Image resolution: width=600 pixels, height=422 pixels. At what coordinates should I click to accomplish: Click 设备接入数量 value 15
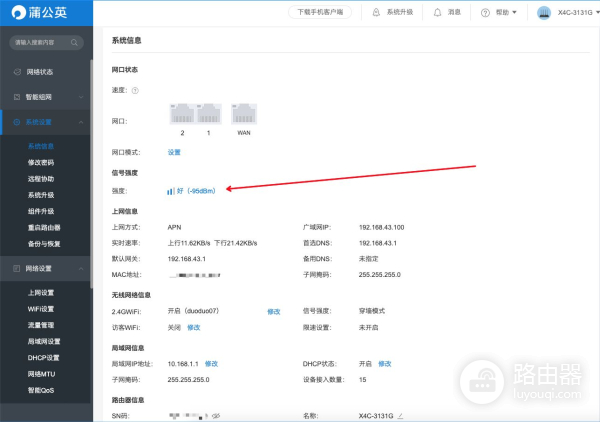pos(362,380)
